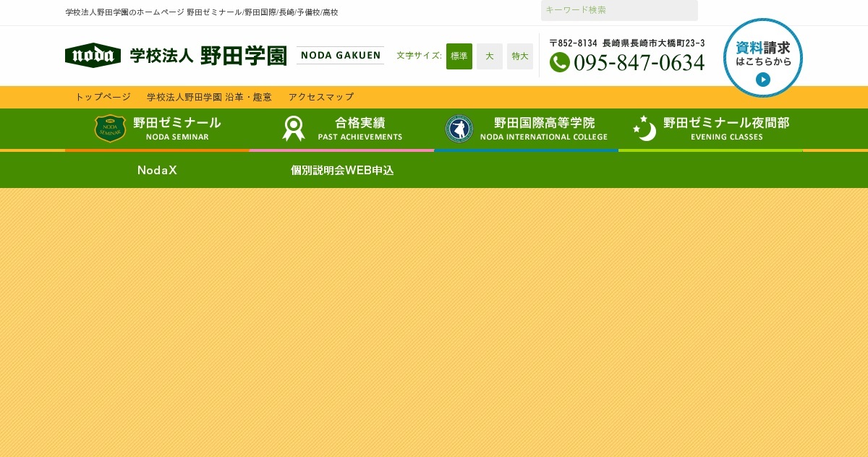The height and width of the screenshot is (457, 868).
Task: Click the blue play arrow in 資料請求 circle
Action: 763,80
